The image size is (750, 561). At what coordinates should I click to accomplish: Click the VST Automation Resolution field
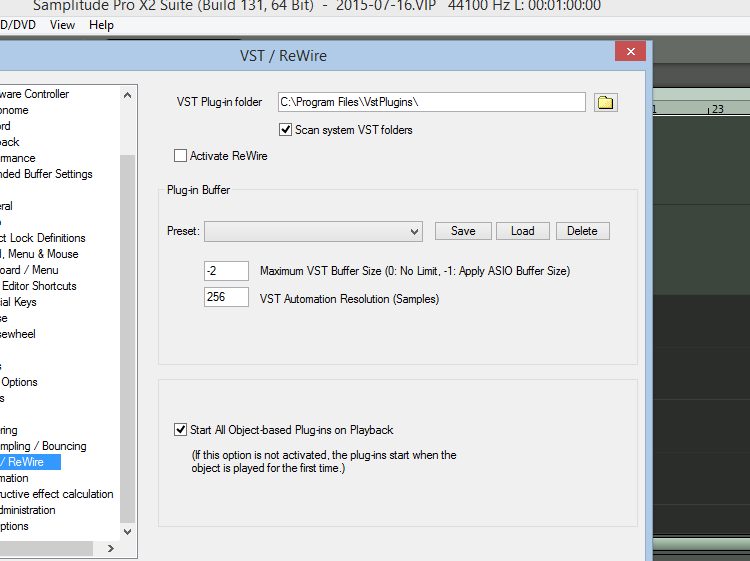[226, 297]
